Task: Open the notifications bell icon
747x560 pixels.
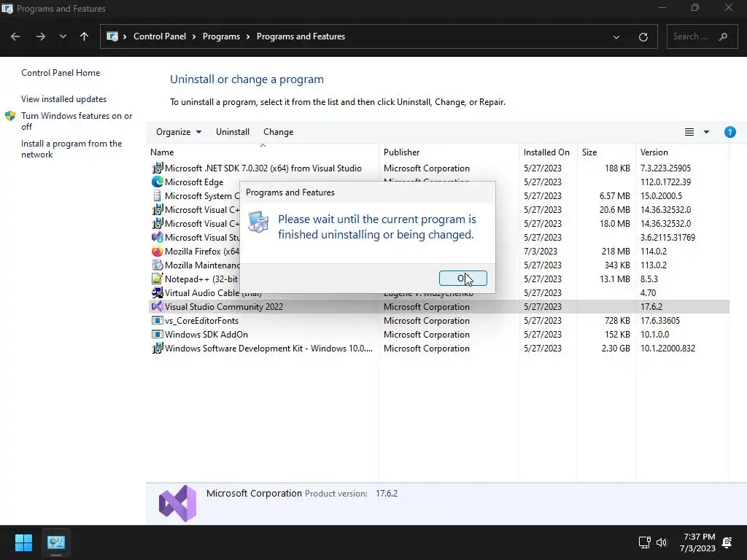Action: pos(727,542)
